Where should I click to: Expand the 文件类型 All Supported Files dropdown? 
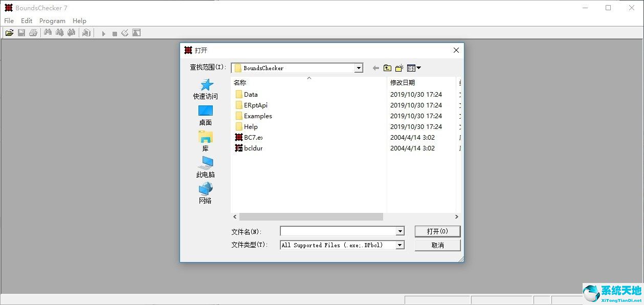[400, 245]
